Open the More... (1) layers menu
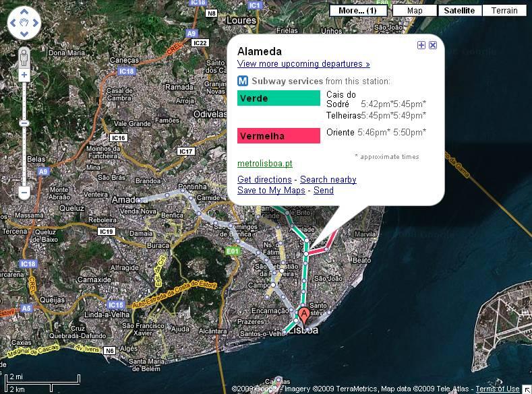The height and width of the screenshot is (394, 532). 358,11
